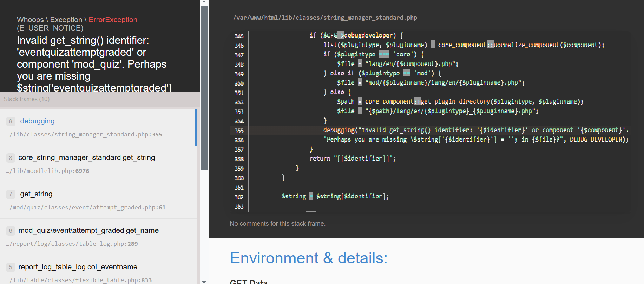
Task: Click the GET Data section label
Action: (249, 282)
